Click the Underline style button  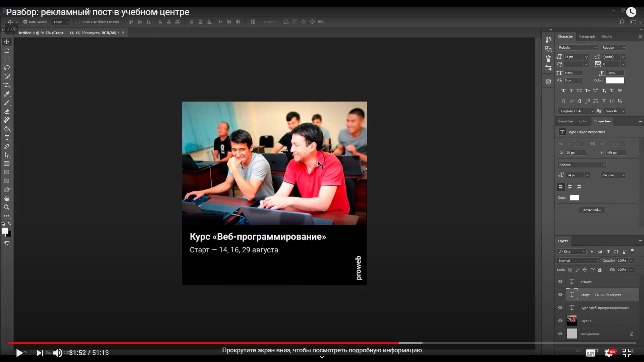click(612, 91)
